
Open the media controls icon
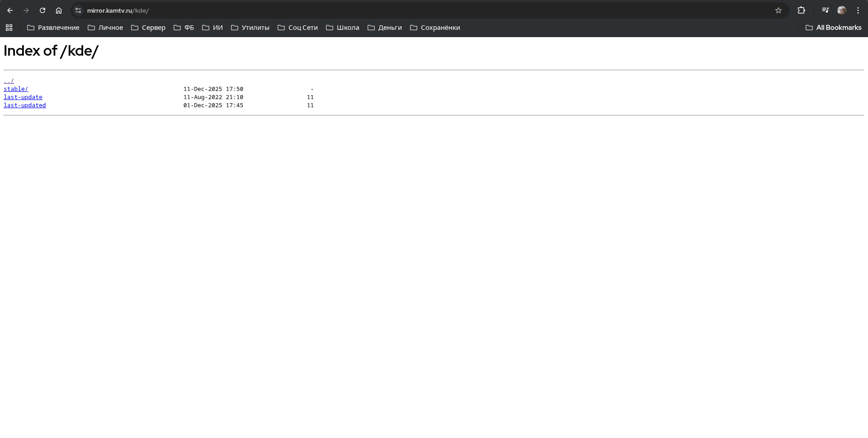click(x=826, y=10)
